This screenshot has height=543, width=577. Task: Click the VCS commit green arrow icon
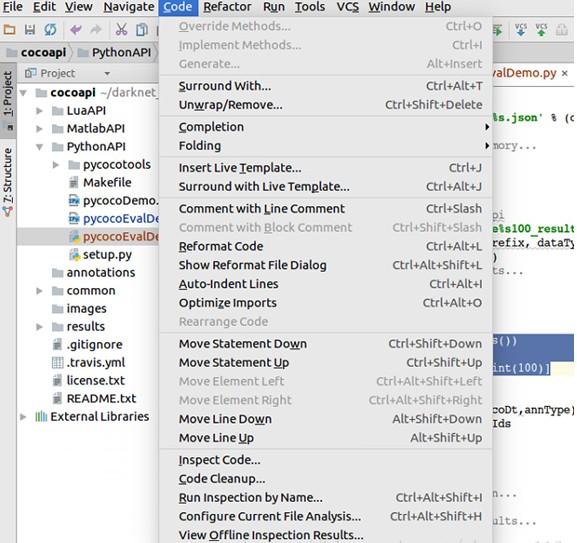click(541, 30)
